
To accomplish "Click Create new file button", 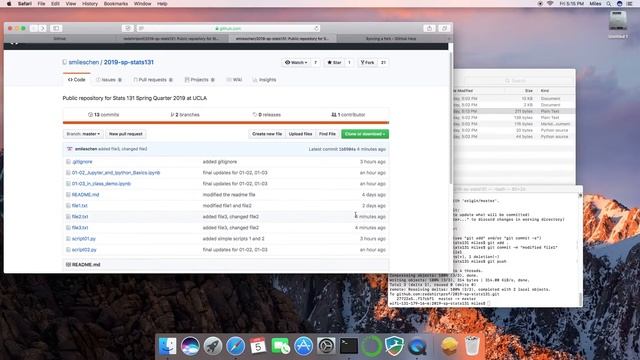I will [x=267, y=134].
